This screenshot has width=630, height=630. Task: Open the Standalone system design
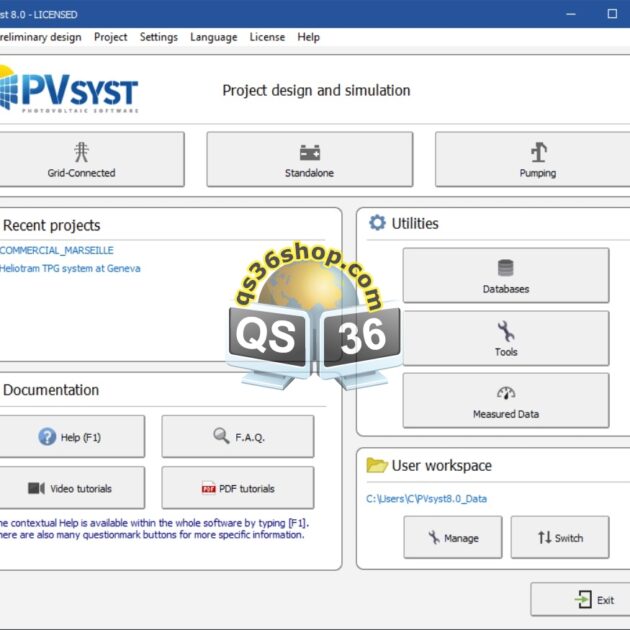(310, 159)
